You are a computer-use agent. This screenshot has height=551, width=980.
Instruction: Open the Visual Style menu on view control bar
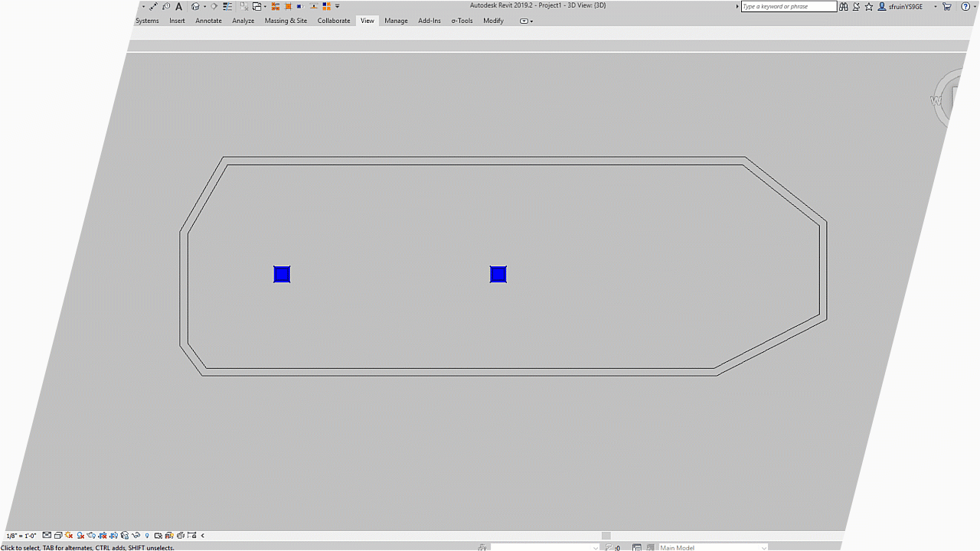point(57,536)
